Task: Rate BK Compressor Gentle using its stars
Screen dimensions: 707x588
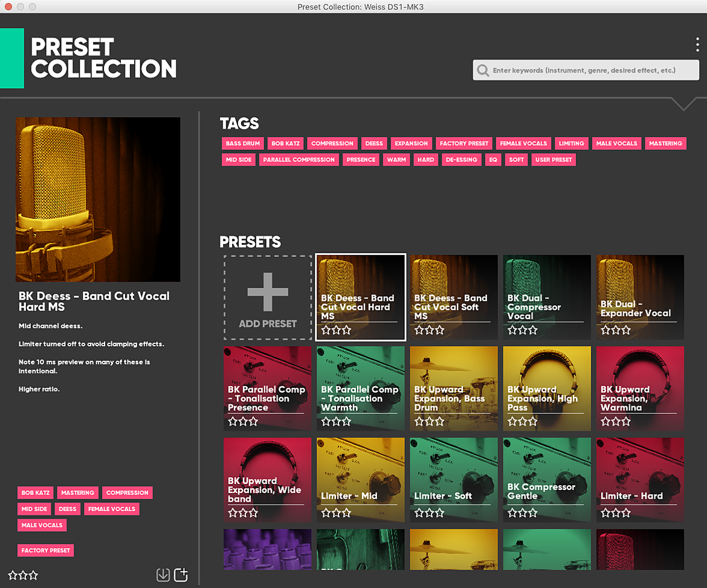Action: [523, 512]
